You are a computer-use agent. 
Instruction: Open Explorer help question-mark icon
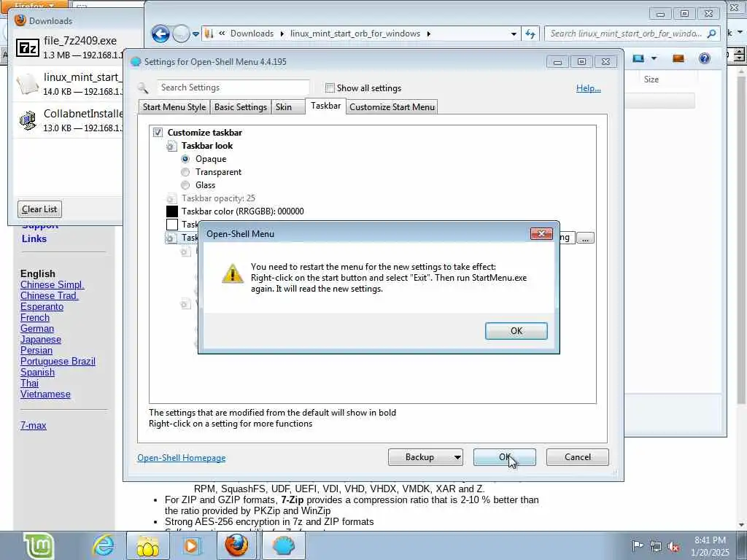pos(704,58)
